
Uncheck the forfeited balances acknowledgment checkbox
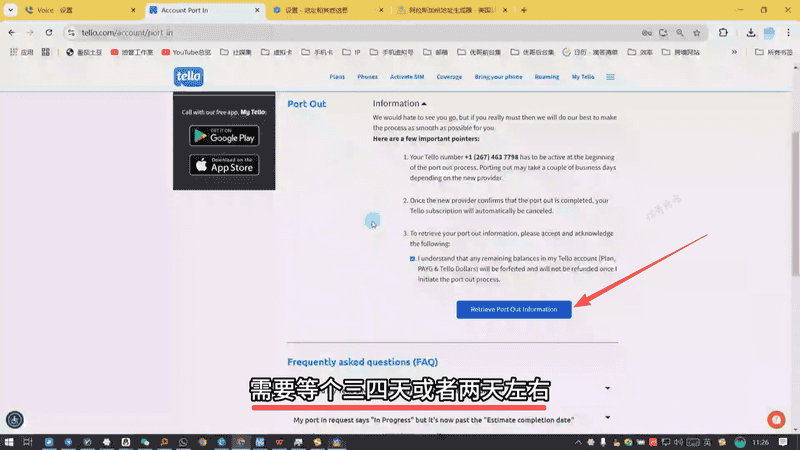(x=412, y=259)
